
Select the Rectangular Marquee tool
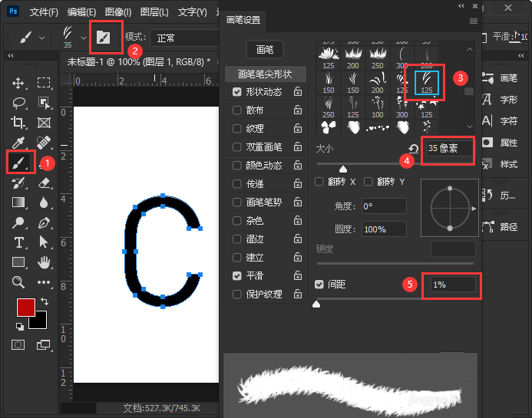coord(44,83)
